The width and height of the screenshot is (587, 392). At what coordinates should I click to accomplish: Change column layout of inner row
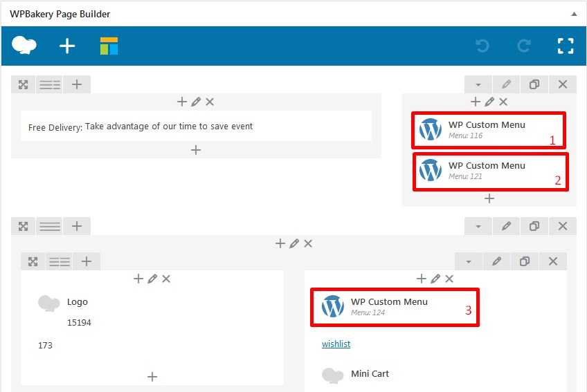click(60, 261)
